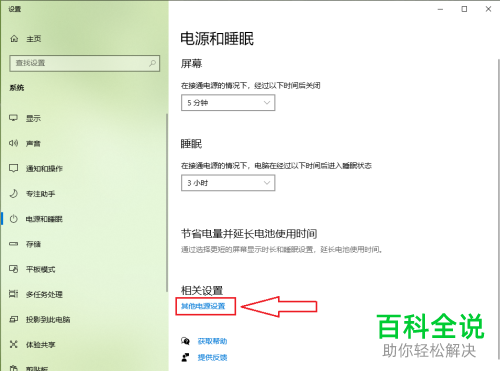
Task: Click the magnifier icon in search box
Action: coord(152,63)
